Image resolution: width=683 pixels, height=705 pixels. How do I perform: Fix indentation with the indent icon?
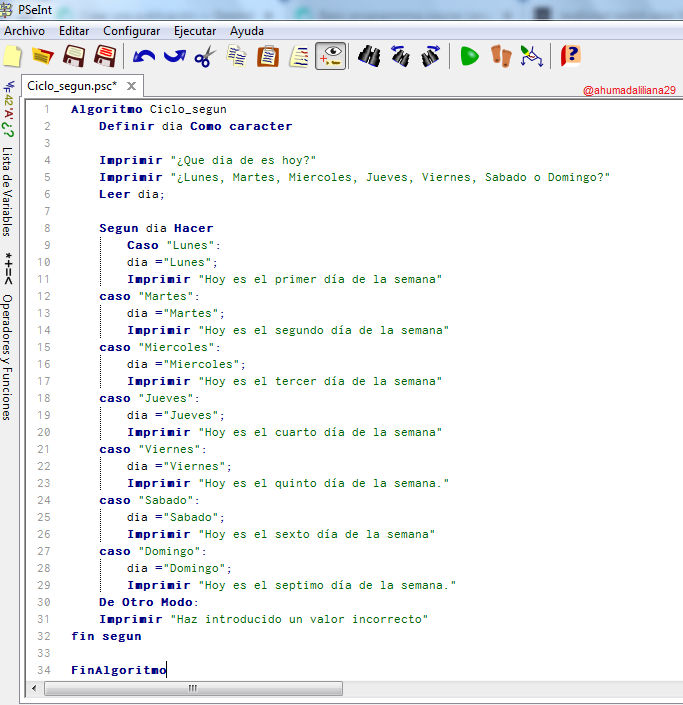pyautogui.click(x=299, y=57)
